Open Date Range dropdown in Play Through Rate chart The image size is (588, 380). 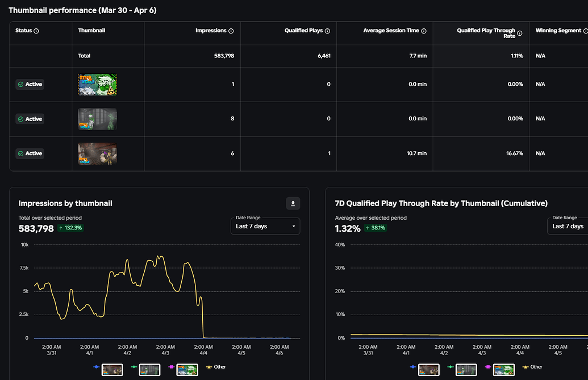point(568,226)
